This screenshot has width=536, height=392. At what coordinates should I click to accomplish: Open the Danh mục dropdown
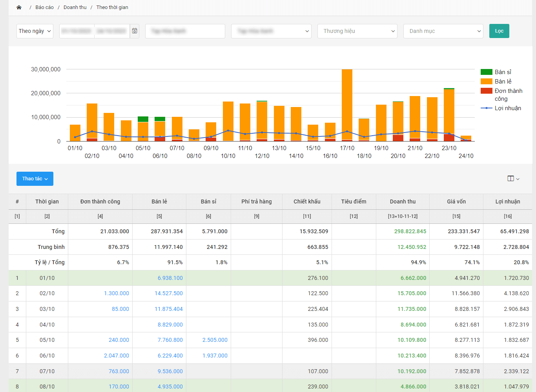click(443, 31)
